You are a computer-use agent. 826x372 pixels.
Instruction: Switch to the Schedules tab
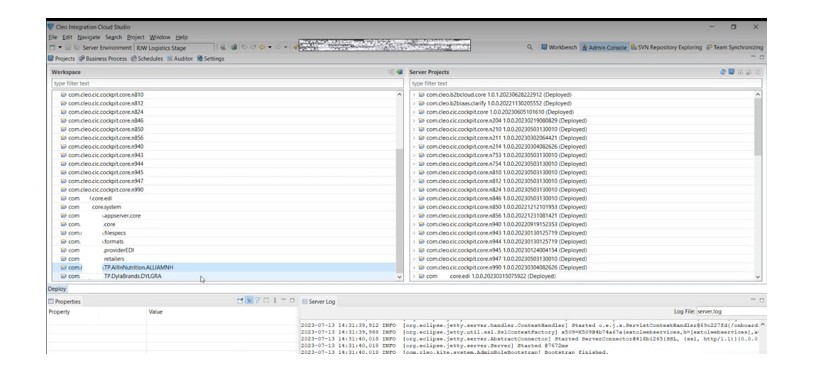click(147, 58)
